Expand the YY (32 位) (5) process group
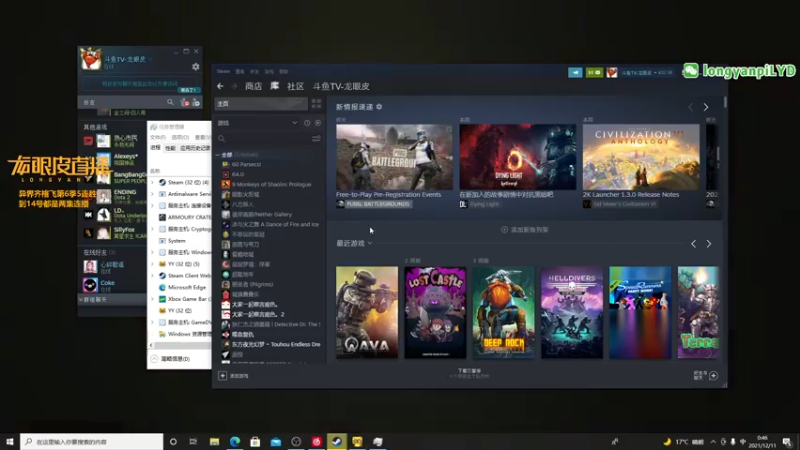Screen dimensions: 800x450 click(152, 264)
